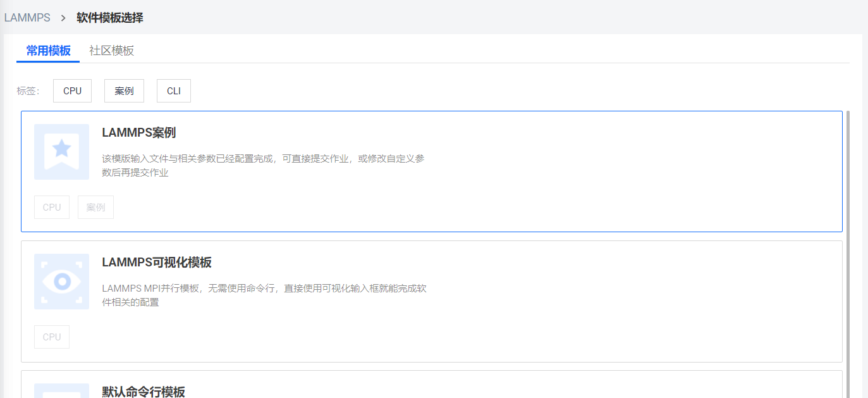Viewport: 868px width, 398px height.
Task: Select the LAMMPS可视化模板 title
Action: coord(157,263)
